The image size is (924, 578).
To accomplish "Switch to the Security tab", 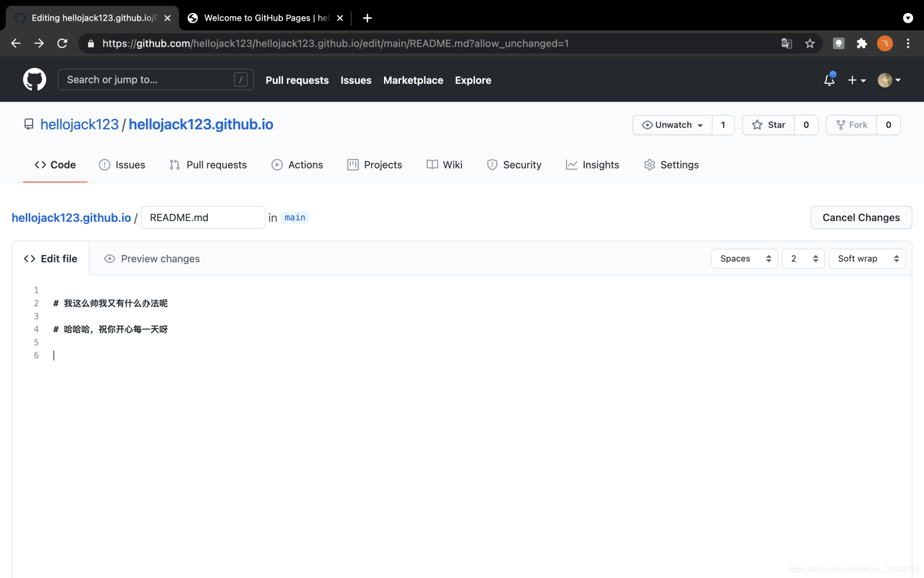I will (514, 165).
